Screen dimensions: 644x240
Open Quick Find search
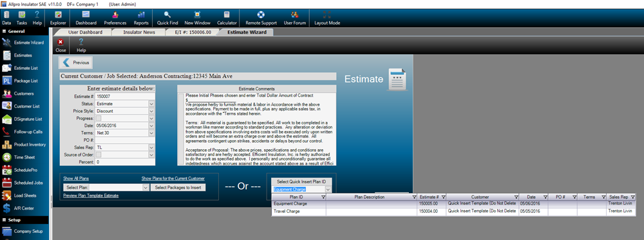(167, 18)
